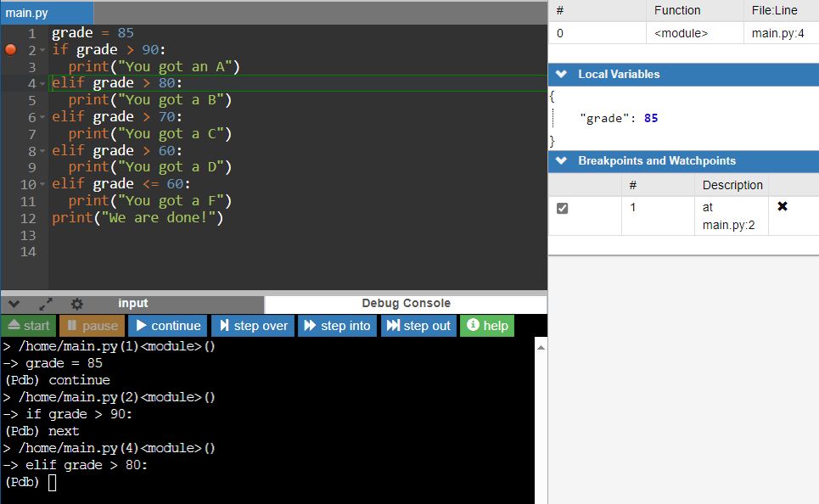
Task: Select the Debug Console tab
Action: click(x=406, y=304)
